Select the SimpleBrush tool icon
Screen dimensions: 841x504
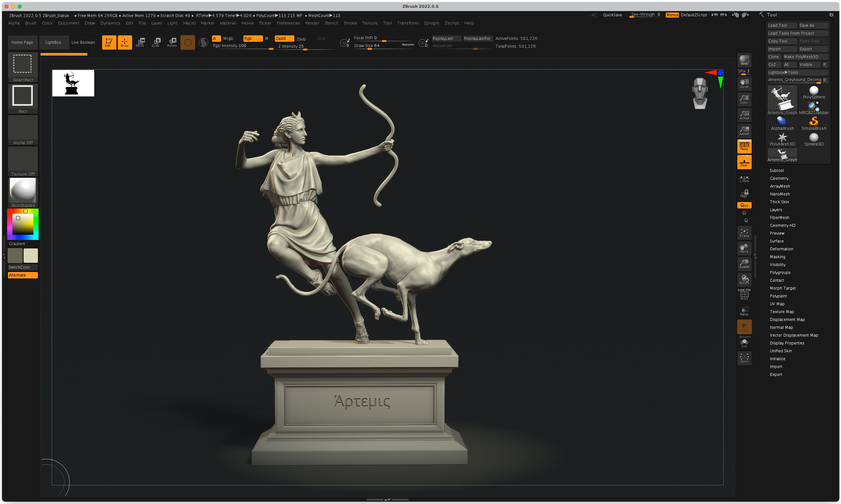pos(813,123)
